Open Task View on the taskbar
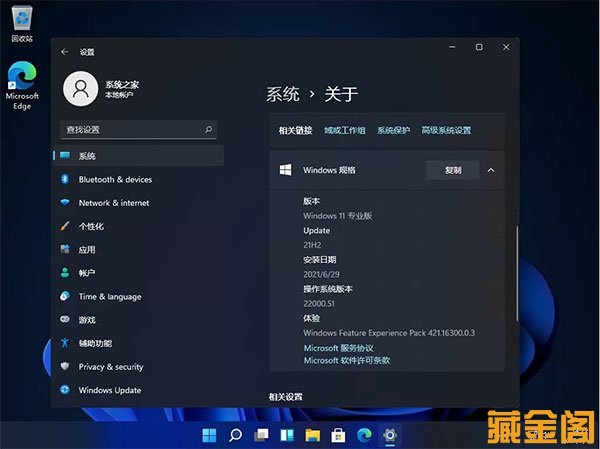The width and height of the screenshot is (600, 449). pos(261,435)
